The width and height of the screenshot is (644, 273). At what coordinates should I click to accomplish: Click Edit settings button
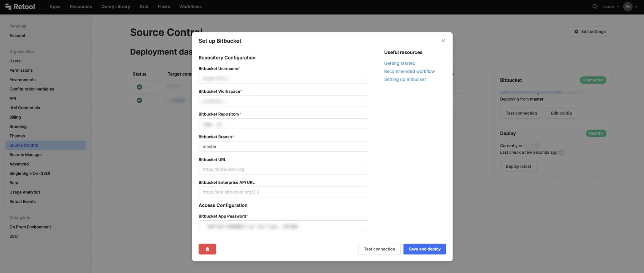click(x=590, y=32)
